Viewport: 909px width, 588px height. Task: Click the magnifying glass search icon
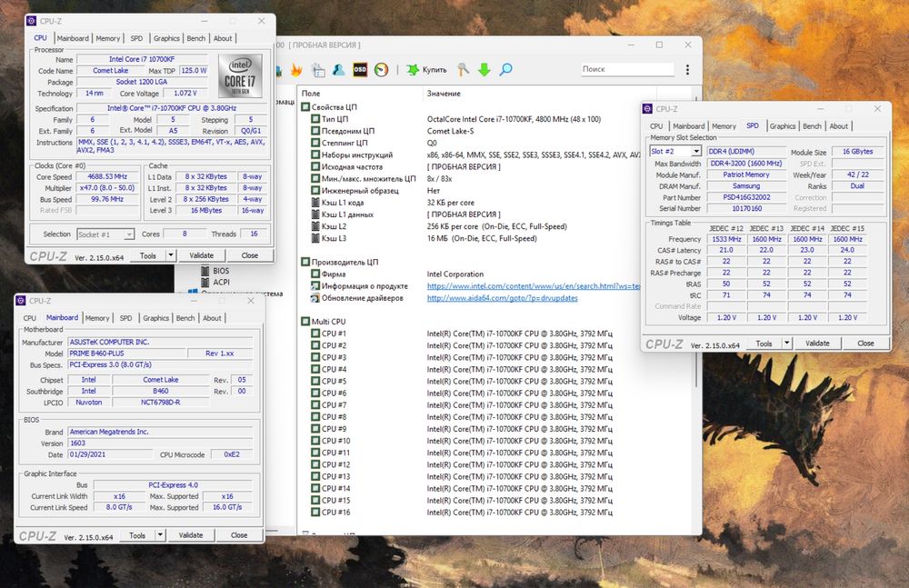[505, 70]
